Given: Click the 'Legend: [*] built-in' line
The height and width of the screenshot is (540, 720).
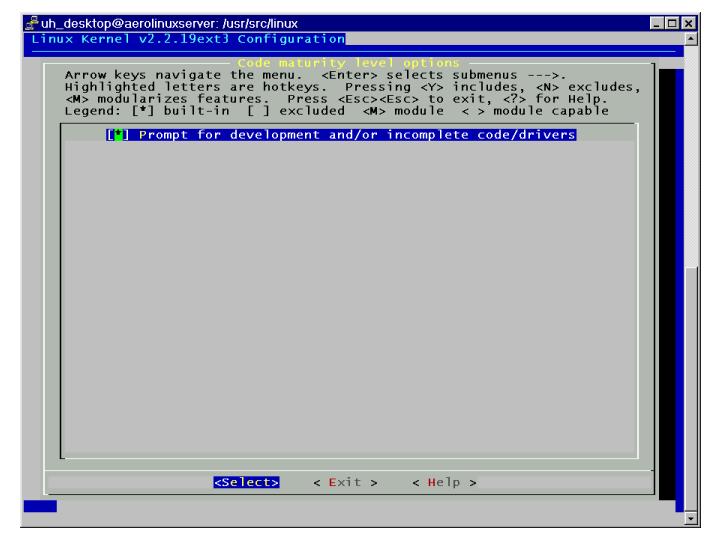Looking at the screenshot, I should point(337,111).
